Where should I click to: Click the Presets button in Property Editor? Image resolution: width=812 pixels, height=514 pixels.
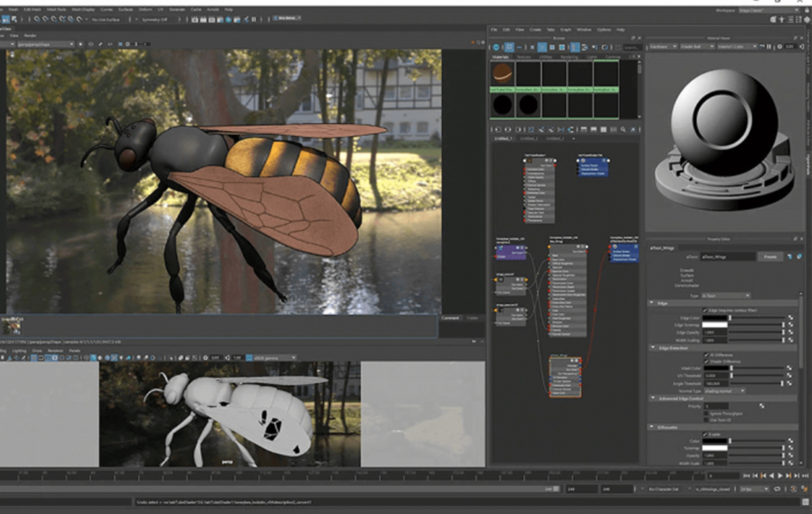770,256
